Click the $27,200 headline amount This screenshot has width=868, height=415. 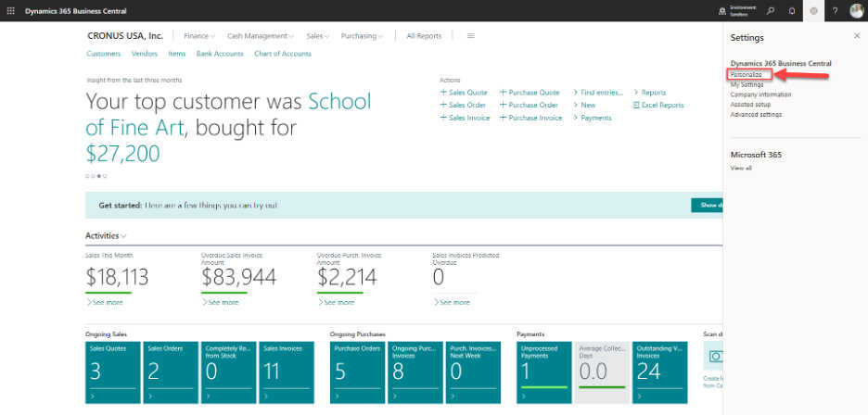click(x=122, y=153)
